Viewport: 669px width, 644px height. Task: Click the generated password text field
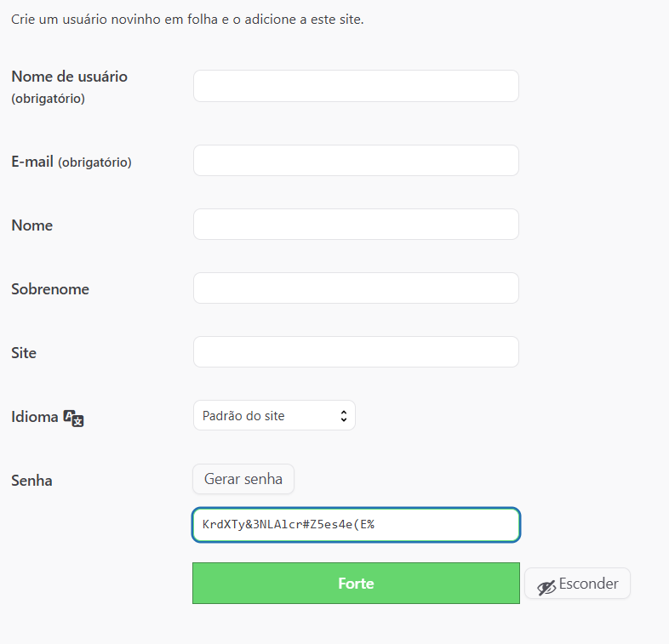click(356, 525)
